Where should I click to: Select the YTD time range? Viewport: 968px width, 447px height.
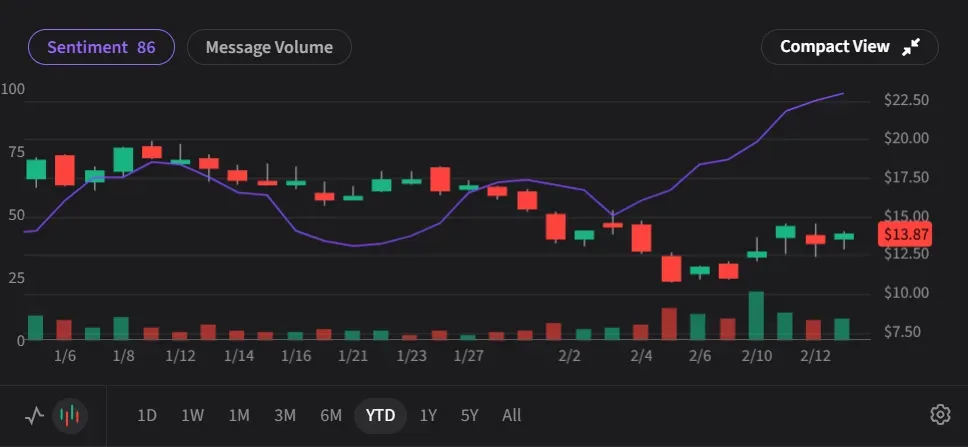tap(380, 415)
